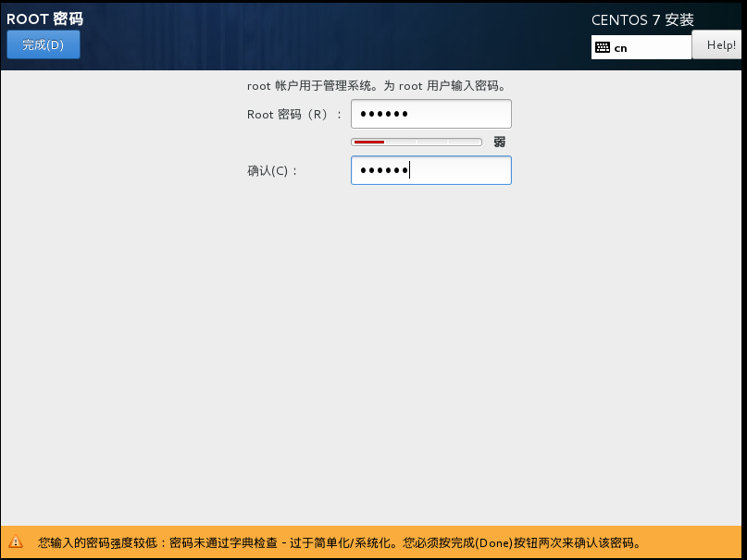Click the 确认 confirm password field

click(x=430, y=170)
